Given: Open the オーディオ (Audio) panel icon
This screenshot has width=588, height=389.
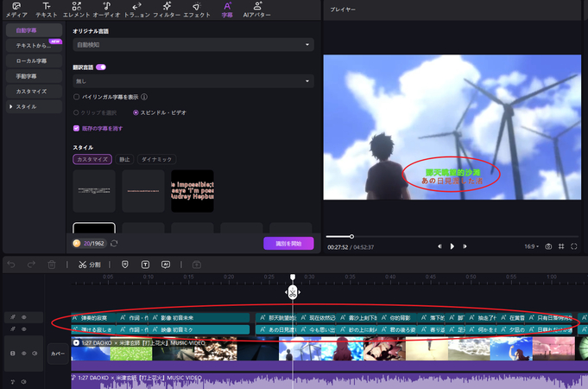Looking at the screenshot, I should point(106,10).
